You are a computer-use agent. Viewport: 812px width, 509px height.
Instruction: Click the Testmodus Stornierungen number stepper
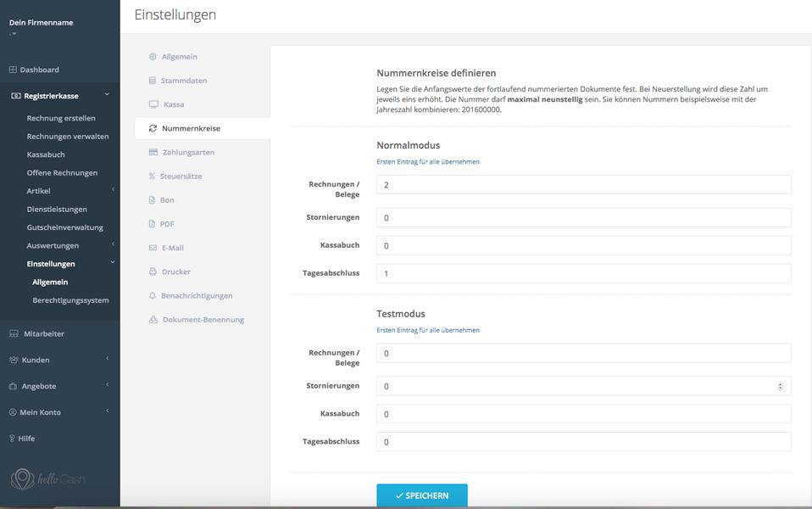click(780, 386)
